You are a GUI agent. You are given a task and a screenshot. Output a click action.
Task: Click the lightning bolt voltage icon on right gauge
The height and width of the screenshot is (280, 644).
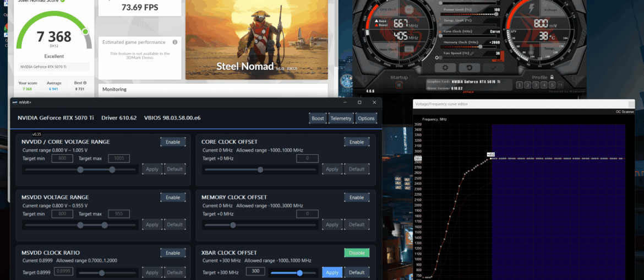pyautogui.click(x=531, y=8)
